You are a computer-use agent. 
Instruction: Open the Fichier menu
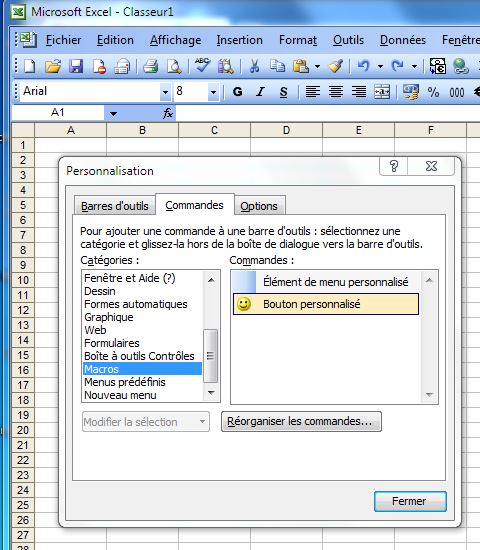pyautogui.click(x=64, y=40)
